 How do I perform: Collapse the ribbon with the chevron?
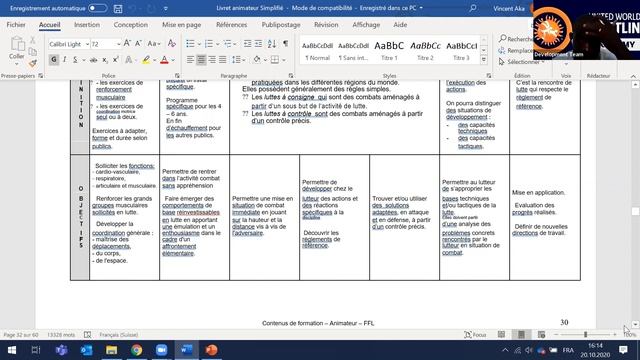[633, 76]
